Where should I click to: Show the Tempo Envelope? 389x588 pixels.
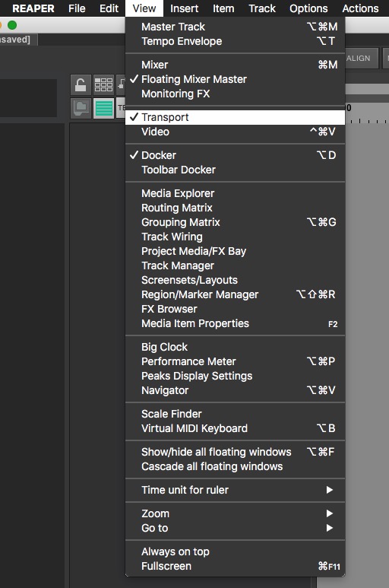pos(235,41)
